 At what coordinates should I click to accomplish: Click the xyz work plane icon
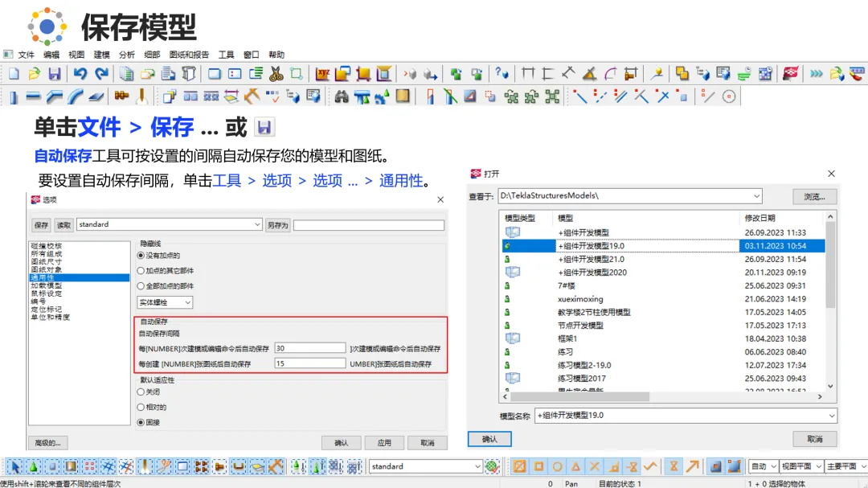click(x=322, y=74)
